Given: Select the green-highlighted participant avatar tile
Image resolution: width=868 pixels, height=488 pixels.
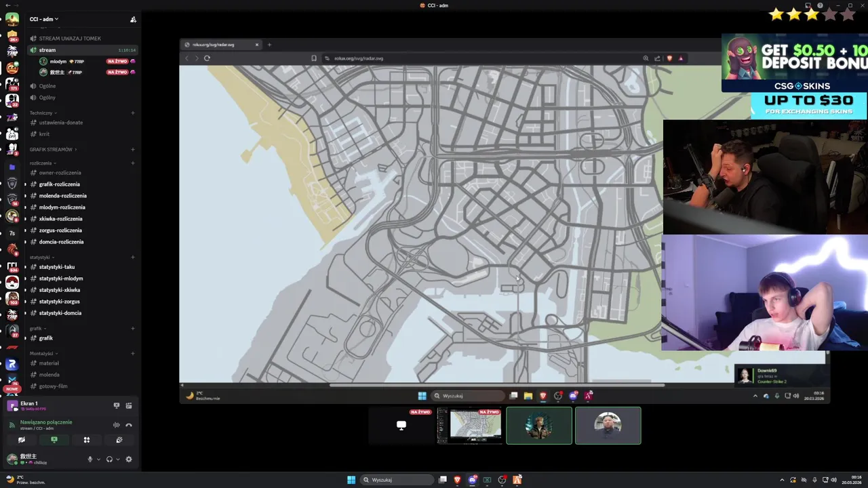Looking at the screenshot, I should [x=539, y=426].
